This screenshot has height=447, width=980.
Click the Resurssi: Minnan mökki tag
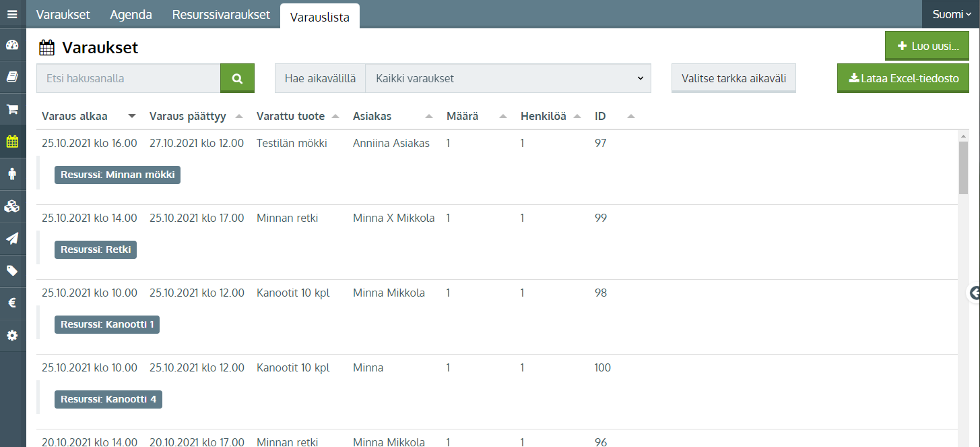tap(117, 175)
